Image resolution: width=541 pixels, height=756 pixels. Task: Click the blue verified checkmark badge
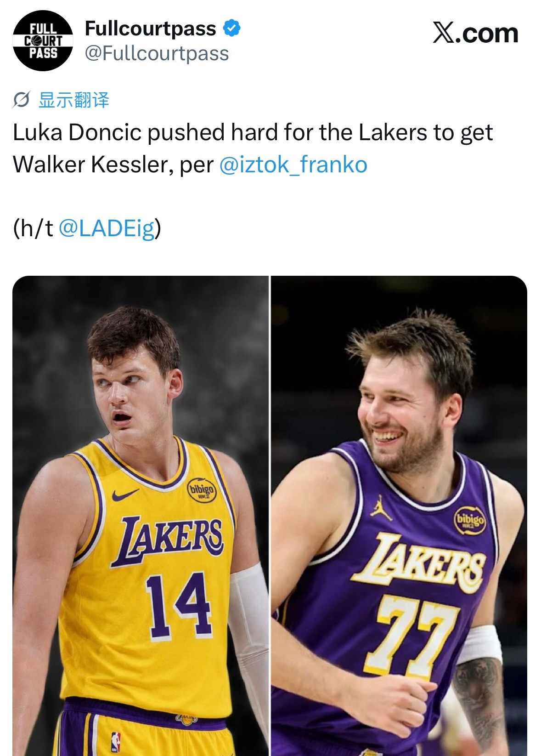(232, 28)
